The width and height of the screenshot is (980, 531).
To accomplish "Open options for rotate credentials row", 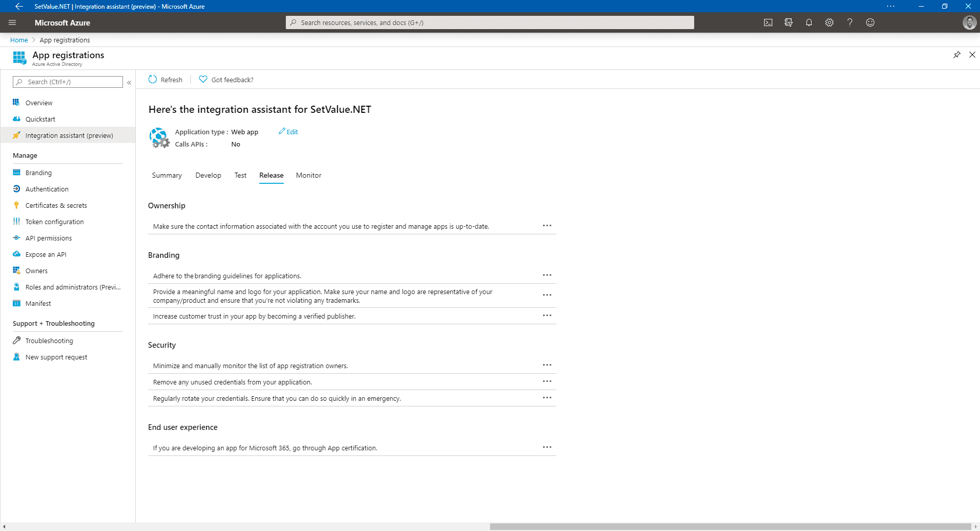I will (x=547, y=398).
